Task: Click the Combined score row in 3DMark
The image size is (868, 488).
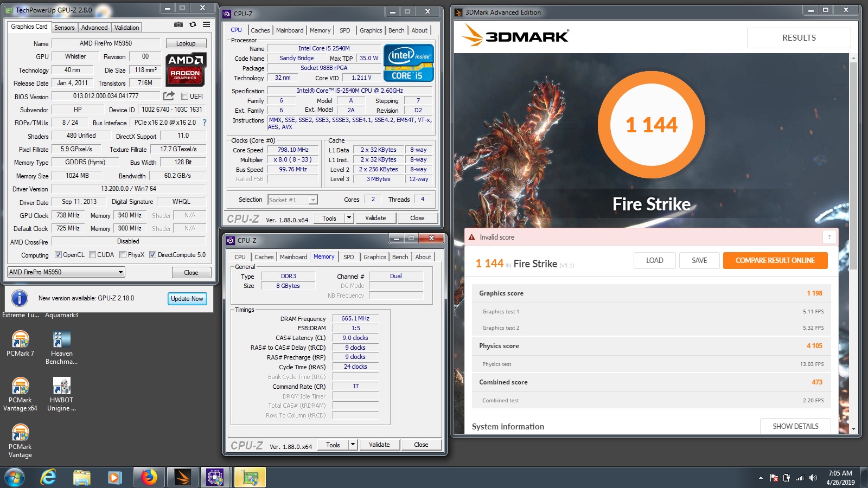Action: coord(651,382)
